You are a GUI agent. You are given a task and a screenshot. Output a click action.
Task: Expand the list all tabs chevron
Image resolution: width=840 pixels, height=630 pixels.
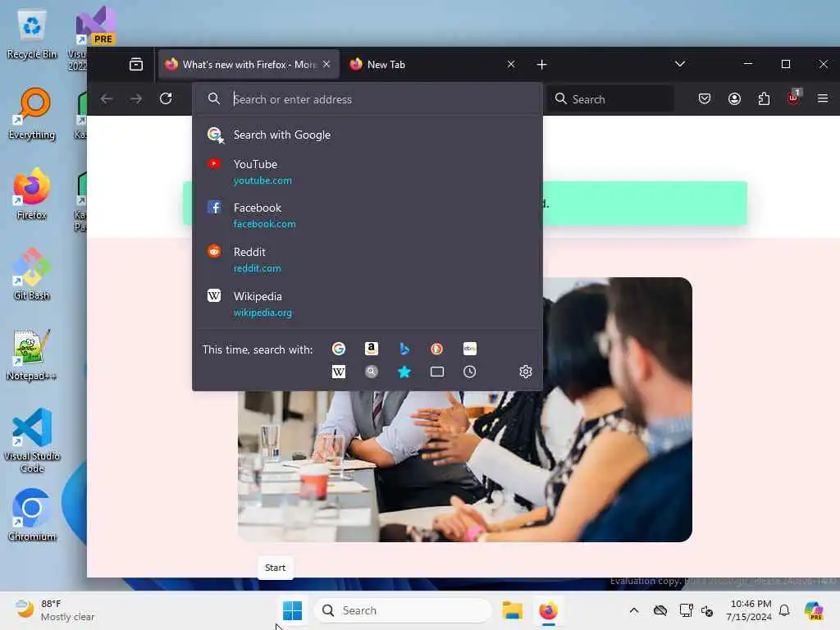click(x=680, y=64)
